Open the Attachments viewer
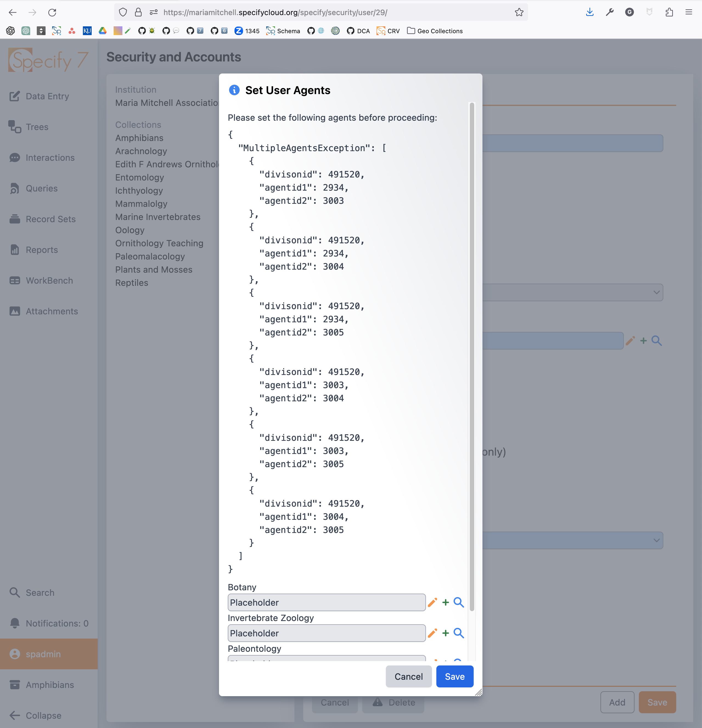This screenshot has height=728, width=702. coord(51,311)
